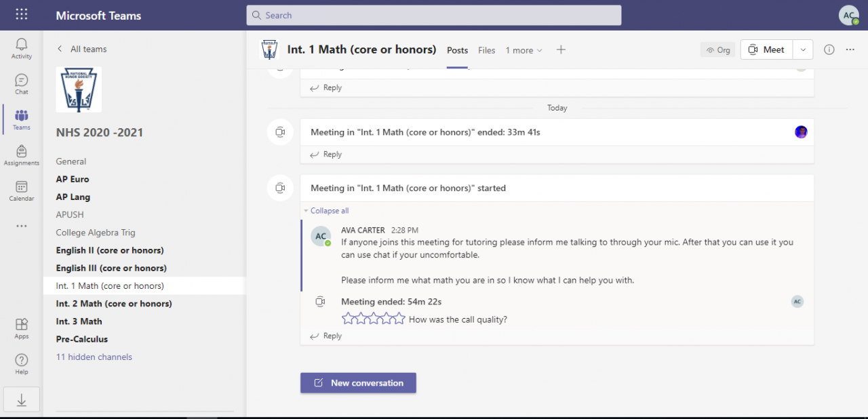The width and height of the screenshot is (868, 419).
Task: Expand 11 hidden channels
Action: [x=94, y=357]
